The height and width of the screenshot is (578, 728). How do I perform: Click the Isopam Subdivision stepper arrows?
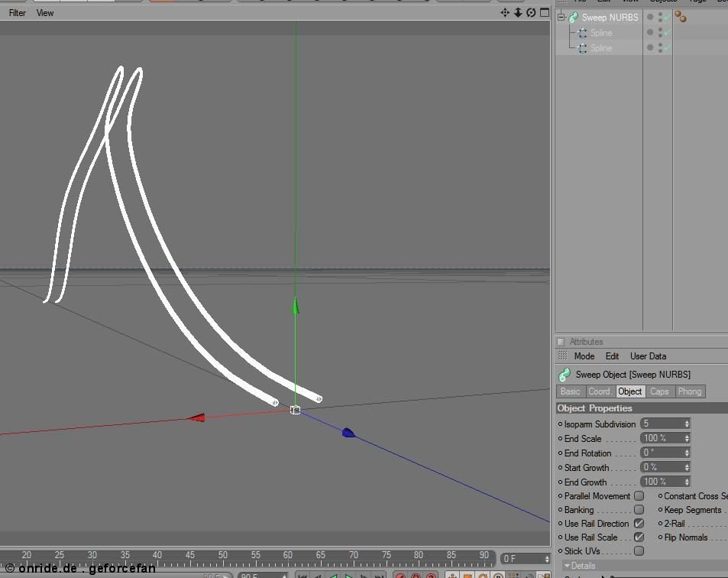pyautogui.click(x=688, y=424)
